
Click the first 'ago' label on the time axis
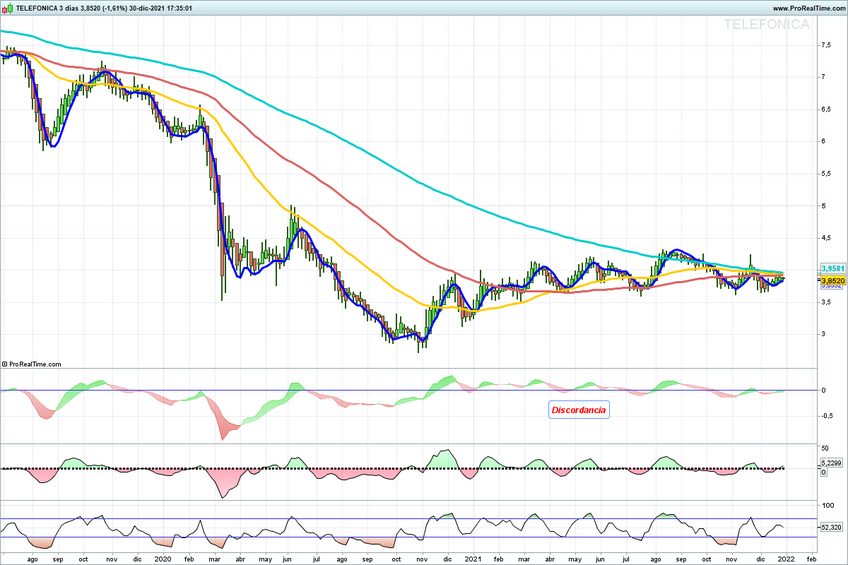point(32,559)
